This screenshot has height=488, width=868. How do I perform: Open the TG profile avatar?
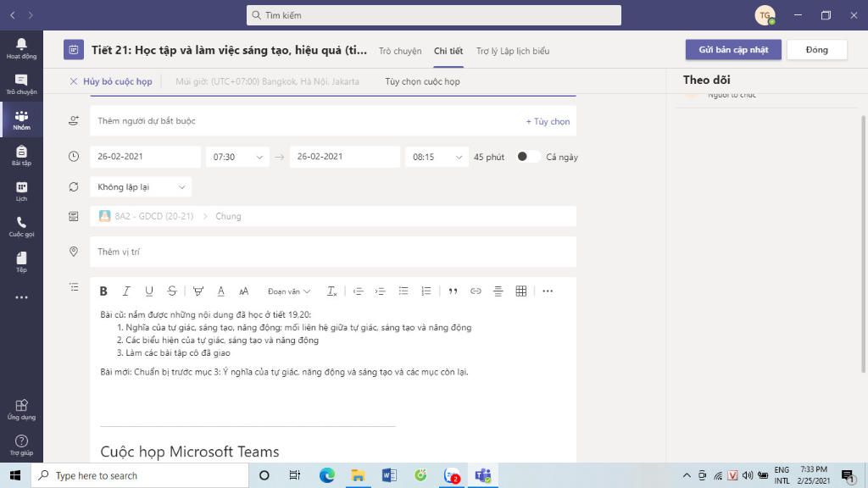[765, 15]
